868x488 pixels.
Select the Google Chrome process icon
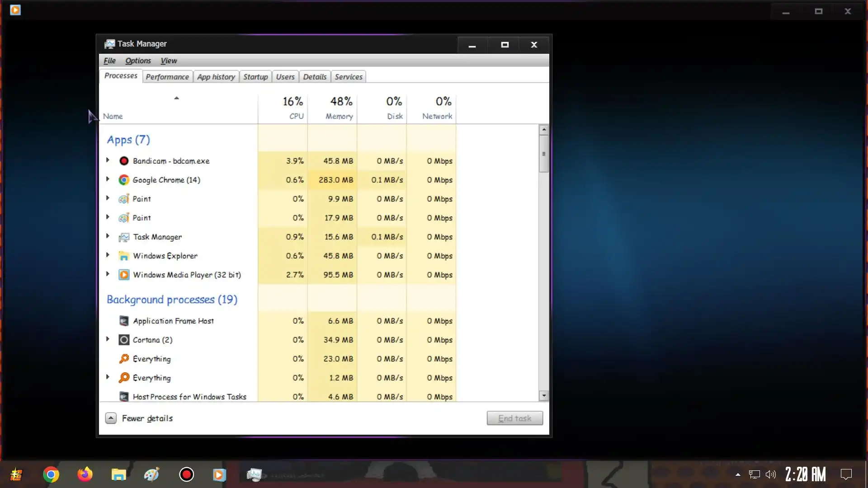(124, 180)
